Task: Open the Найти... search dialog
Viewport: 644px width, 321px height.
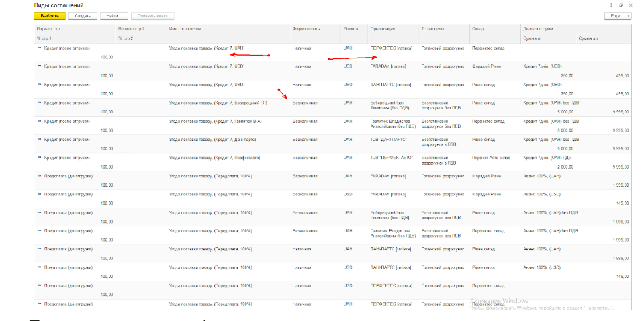Action: [113, 15]
